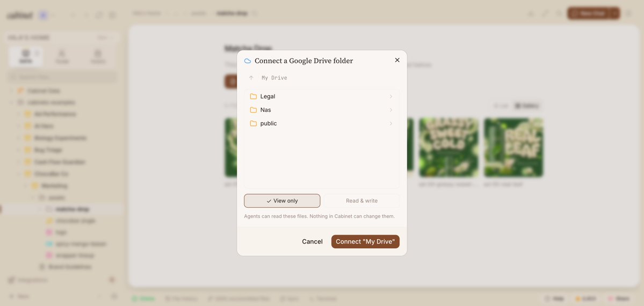Click the Legal folder icon
Viewport: 644px width, 306px height.
254,96
